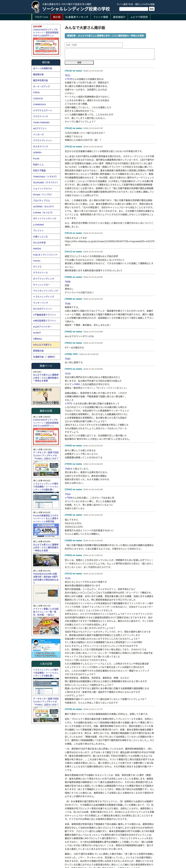Viewport: 186px width, 868px height.
Task: Open the LENDEX board link
Action: [x=46, y=153]
